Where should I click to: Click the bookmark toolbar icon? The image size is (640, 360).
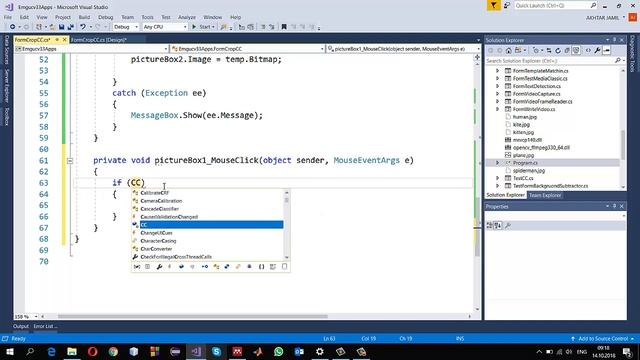(x=284, y=27)
